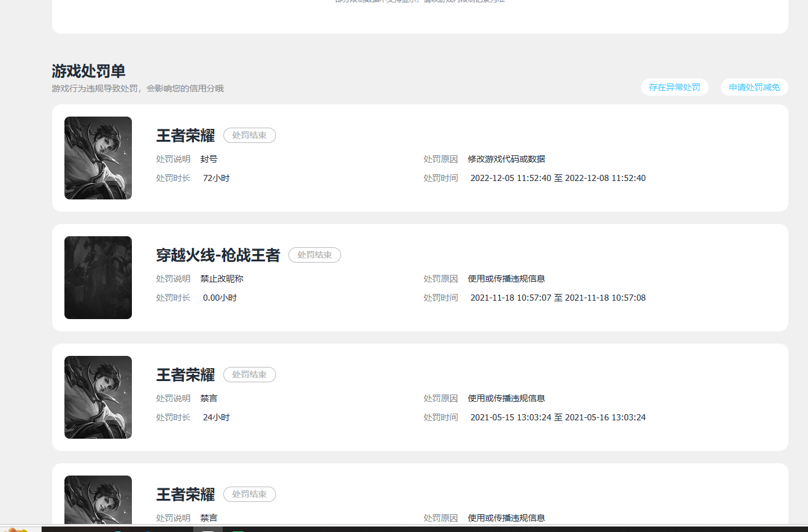Select the hero thumbnail of the 封号 penalty card
This screenshot has width=808, height=532.
coord(98,158)
